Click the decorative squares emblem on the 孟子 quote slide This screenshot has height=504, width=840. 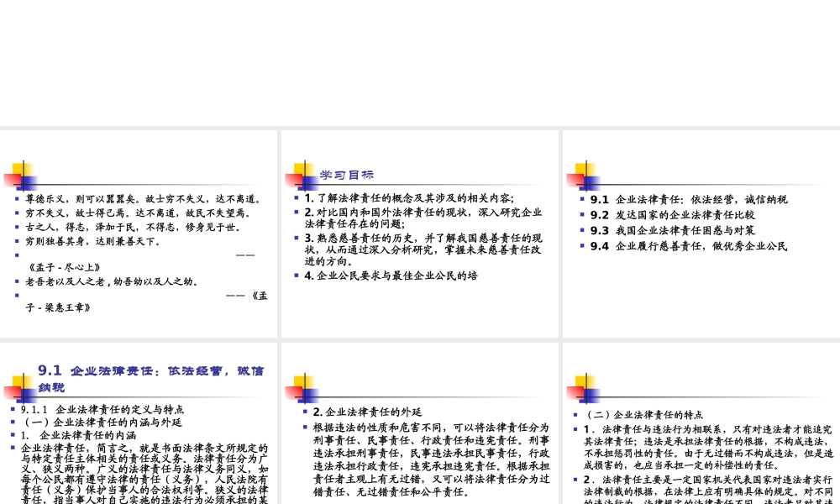[x=21, y=176]
